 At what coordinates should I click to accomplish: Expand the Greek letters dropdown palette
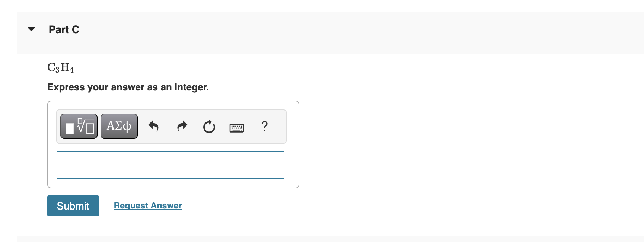coord(118,126)
